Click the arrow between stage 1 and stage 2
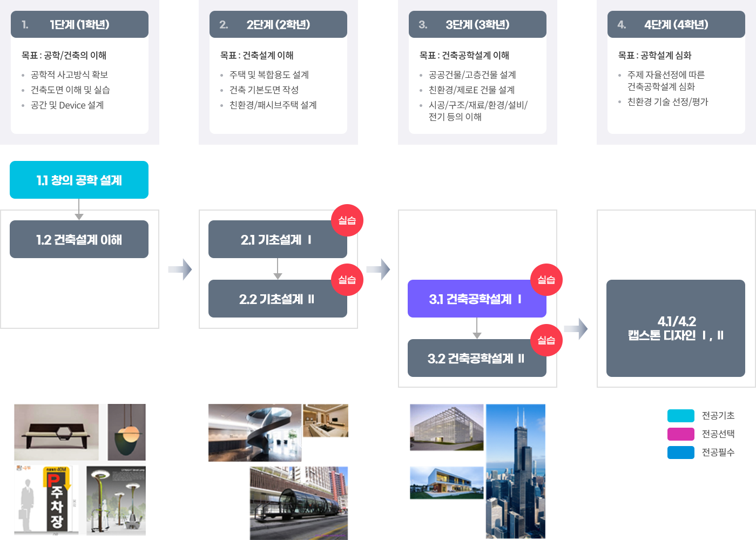Viewport: 756px width, 540px height. click(x=180, y=269)
